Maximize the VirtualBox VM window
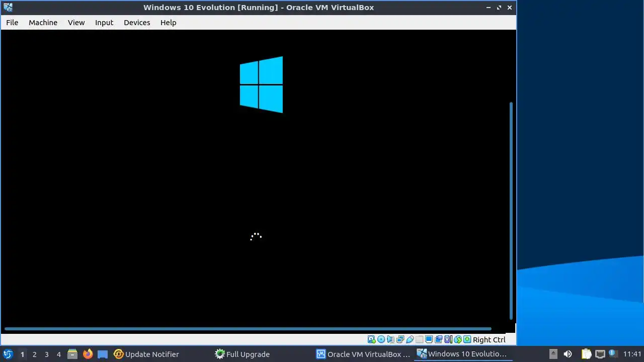Screen dimensions: 644x362 click(x=499, y=8)
